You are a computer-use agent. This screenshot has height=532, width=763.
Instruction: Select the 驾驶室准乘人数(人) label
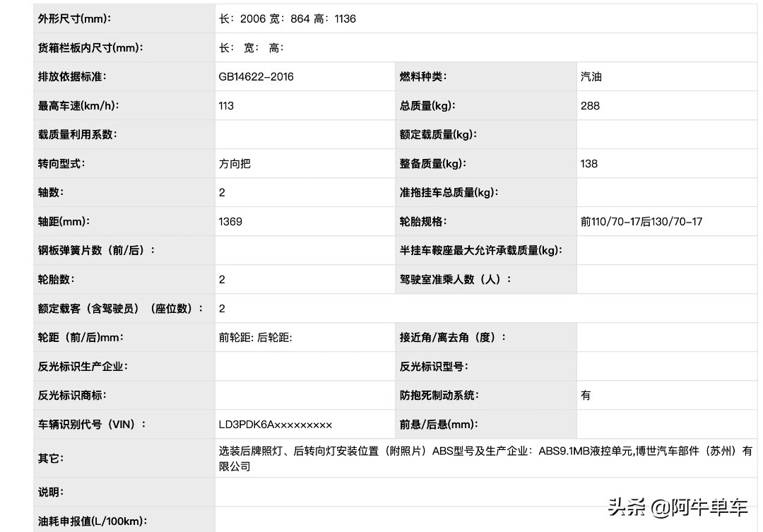coord(456,279)
